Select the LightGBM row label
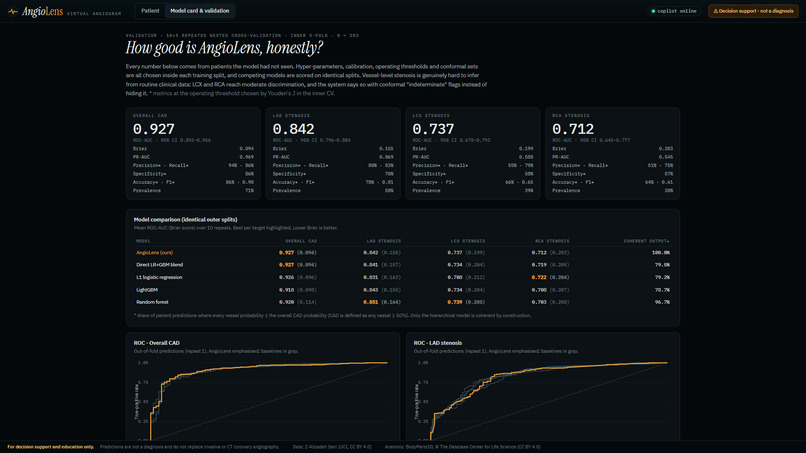The image size is (806, 453). [147, 290]
